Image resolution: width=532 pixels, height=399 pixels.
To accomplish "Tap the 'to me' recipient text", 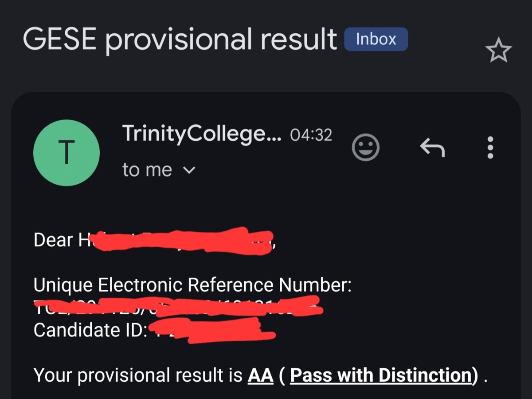I will tap(147, 170).
